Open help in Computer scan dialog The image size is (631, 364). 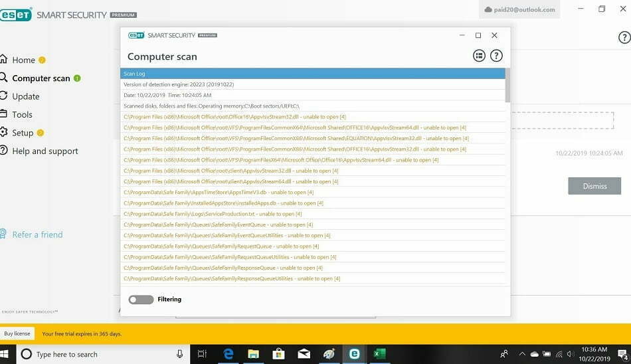(x=496, y=56)
